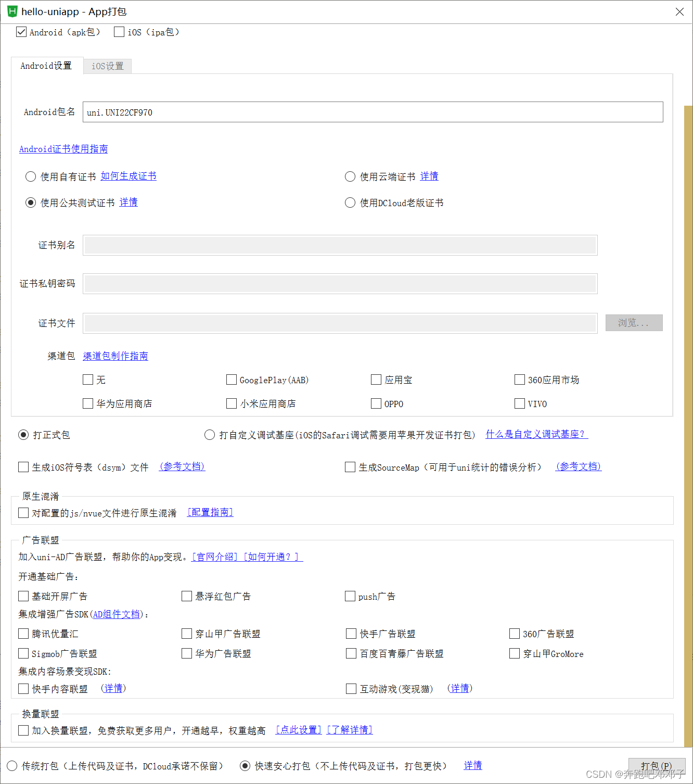Select 使用云端证书 certificate option
This screenshot has height=784, width=693.
tap(350, 176)
